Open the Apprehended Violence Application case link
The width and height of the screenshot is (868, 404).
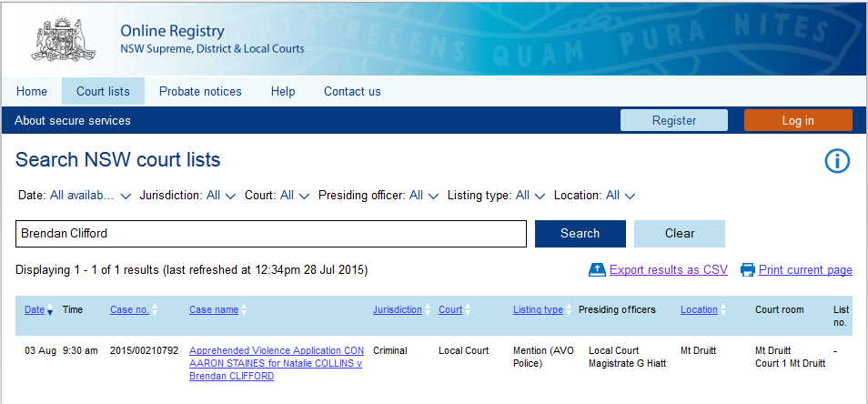pyautogui.click(x=276, y=363)
